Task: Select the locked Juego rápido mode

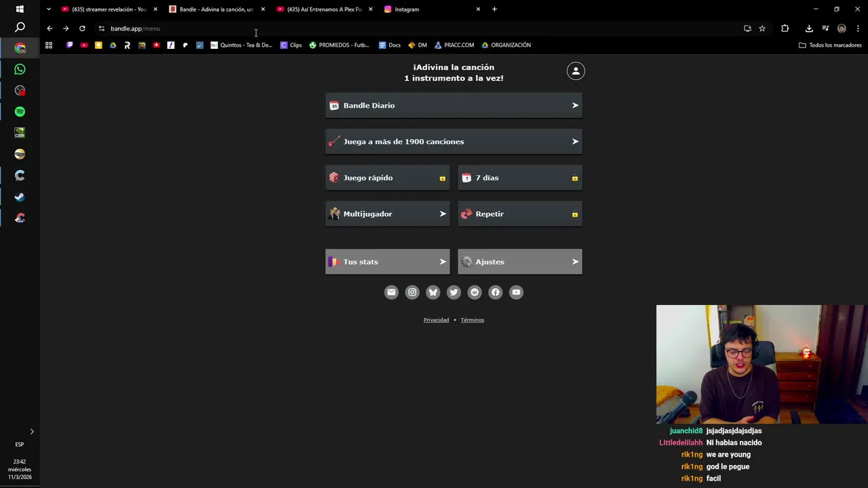Action: pos(387,178)
